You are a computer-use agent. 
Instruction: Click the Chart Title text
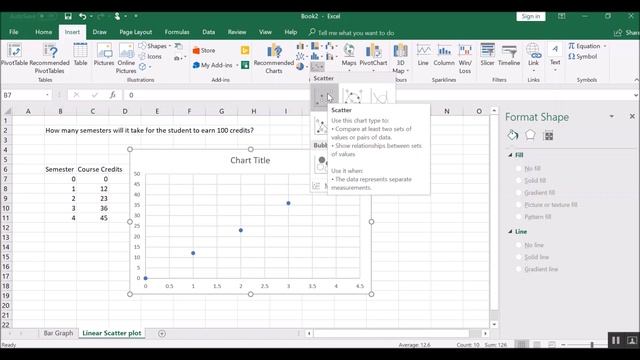point(250,160)
